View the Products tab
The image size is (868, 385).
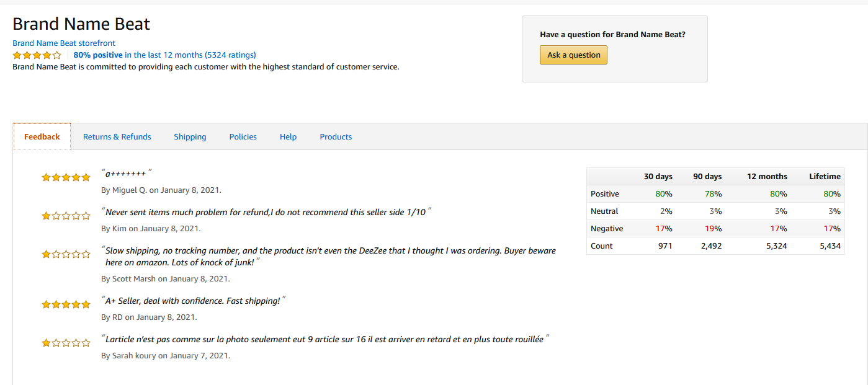336,137
